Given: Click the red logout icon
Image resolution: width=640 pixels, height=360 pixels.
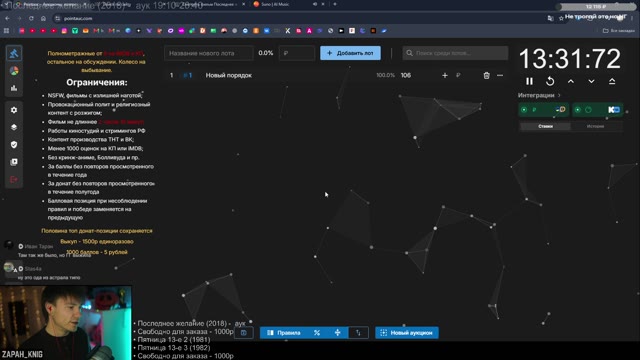Looking at the screenshot, I should pyautogui.click(x=14, y=180).
